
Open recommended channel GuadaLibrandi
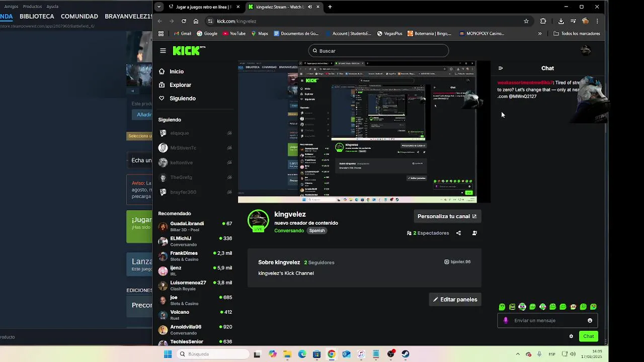[x=195, y=227]
